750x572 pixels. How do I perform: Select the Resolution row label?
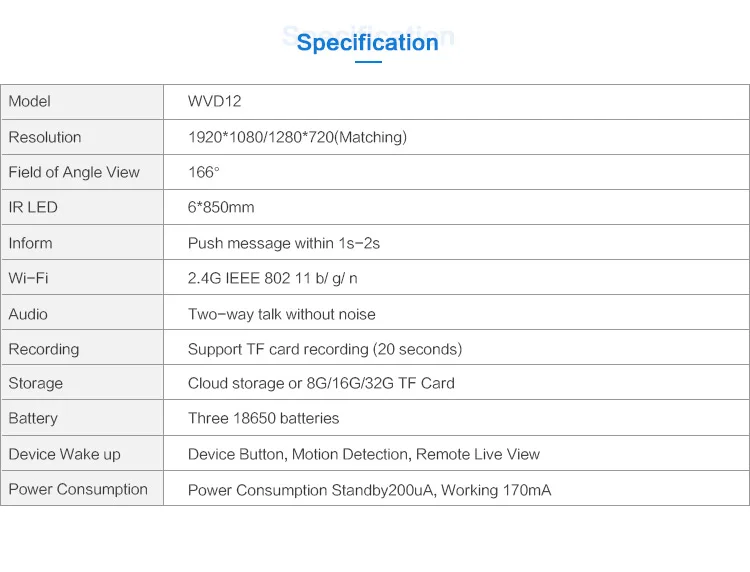(45, 138)
